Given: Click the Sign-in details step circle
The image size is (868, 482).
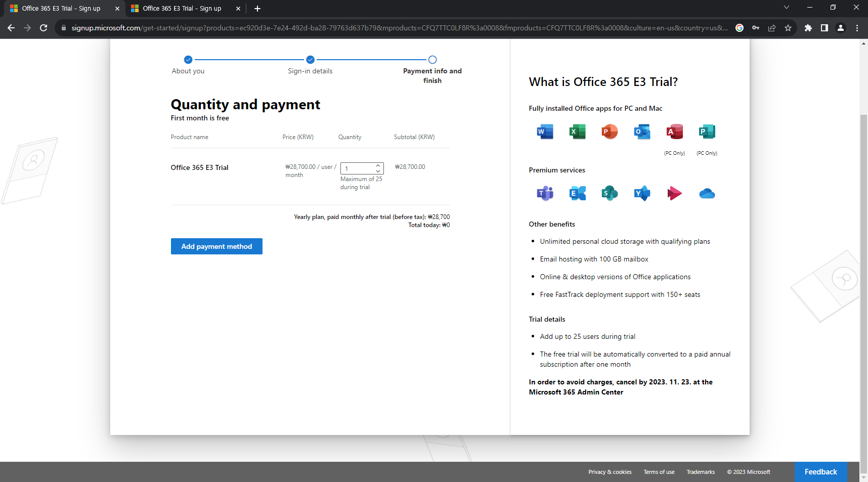Looking at the screenshot, I should coord(311,60).
